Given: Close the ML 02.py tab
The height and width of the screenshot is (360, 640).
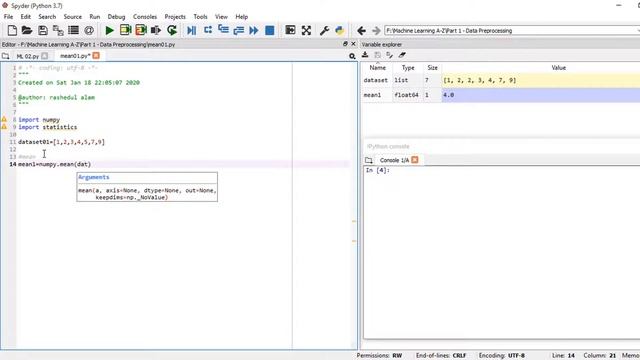Looking at the screenshot, I should (x=44, y=56).
